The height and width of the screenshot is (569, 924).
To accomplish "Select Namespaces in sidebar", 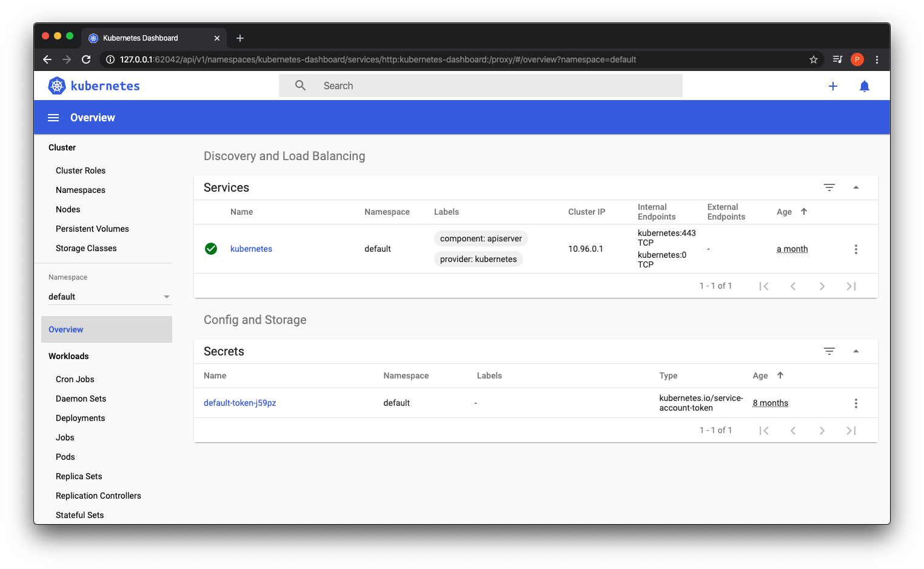I will click(81, 190).
